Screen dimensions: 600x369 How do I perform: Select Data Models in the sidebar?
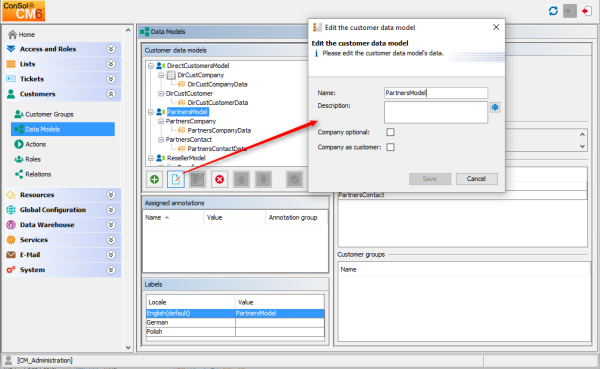[63, 129]
